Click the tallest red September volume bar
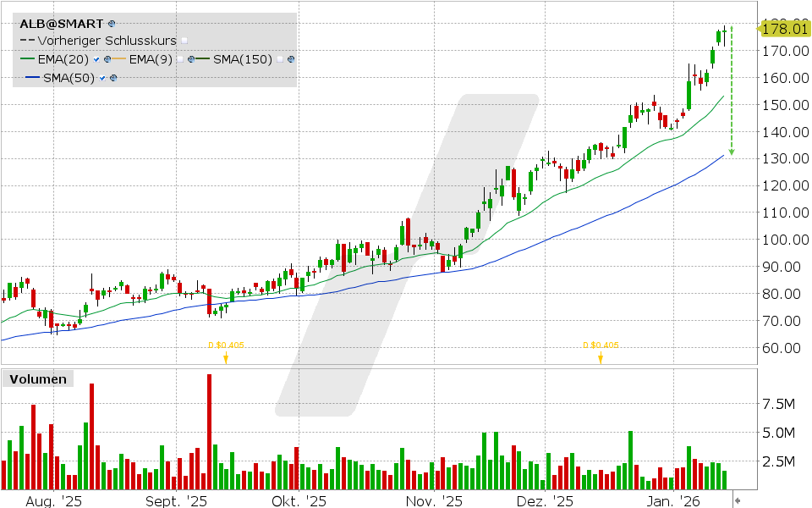 click(209, 428)
